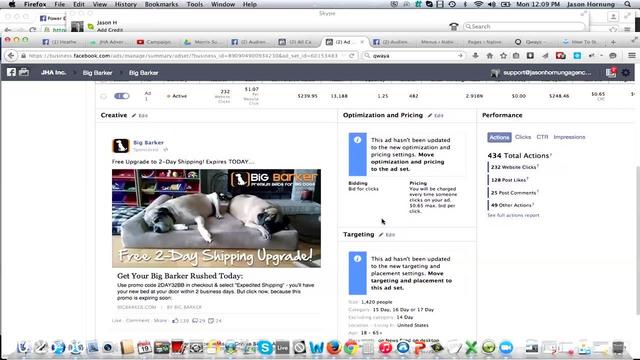Open a new Firefox tab with plus
640x360 pixels.
click(x=613, y=42)
